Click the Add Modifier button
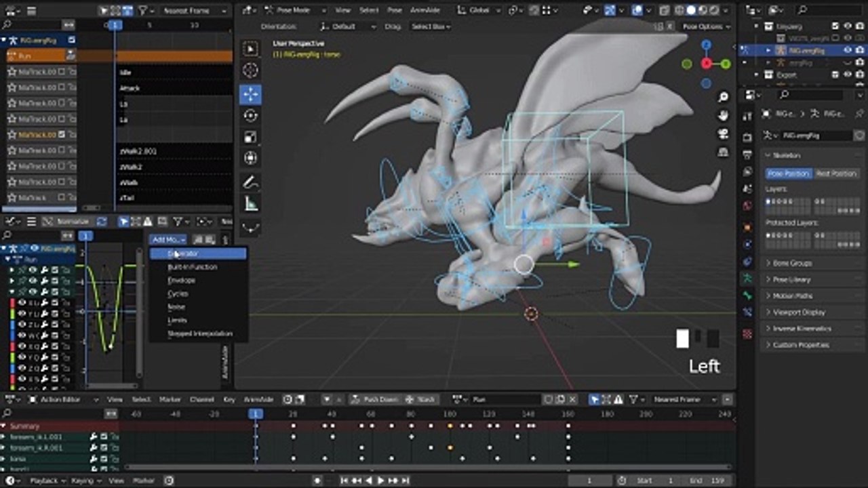This screenshot has width=868, height=488. [167, 239]
